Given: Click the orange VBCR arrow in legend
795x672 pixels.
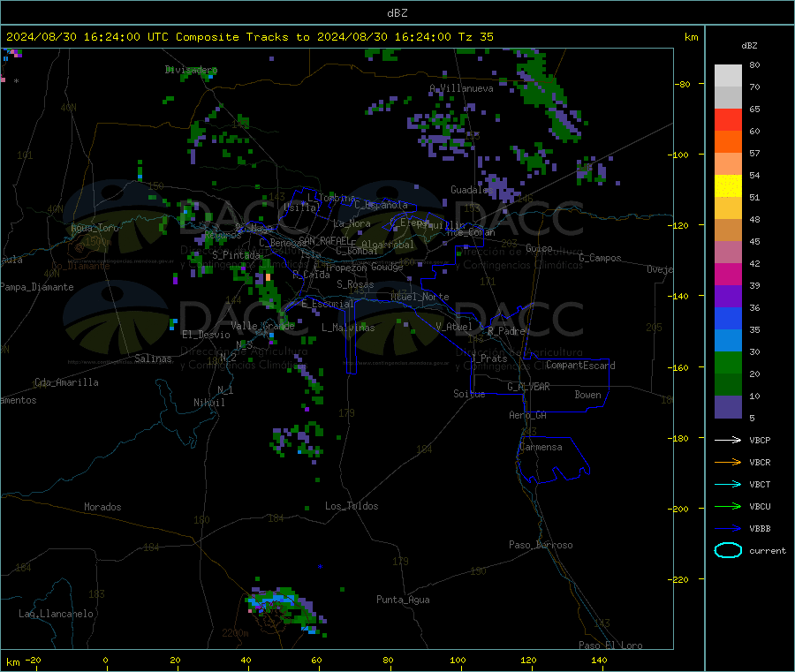Looking at the screenshot, I should (728, 462).
